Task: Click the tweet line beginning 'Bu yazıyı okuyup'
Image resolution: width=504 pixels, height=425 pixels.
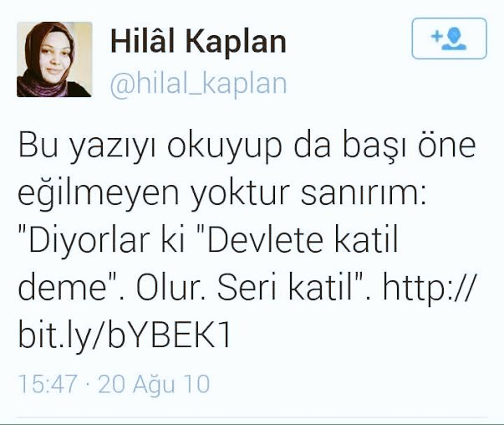Action: [247, 147]
